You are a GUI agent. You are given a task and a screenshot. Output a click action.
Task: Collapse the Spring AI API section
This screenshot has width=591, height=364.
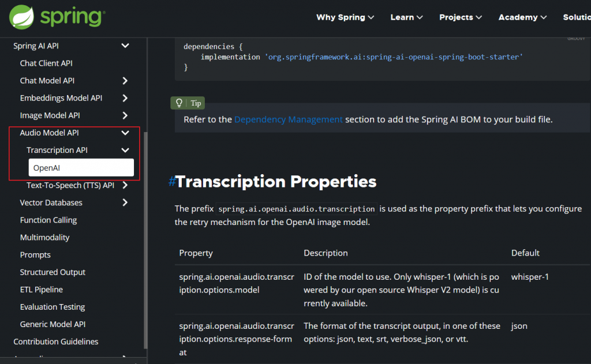[x=125, y=46]
